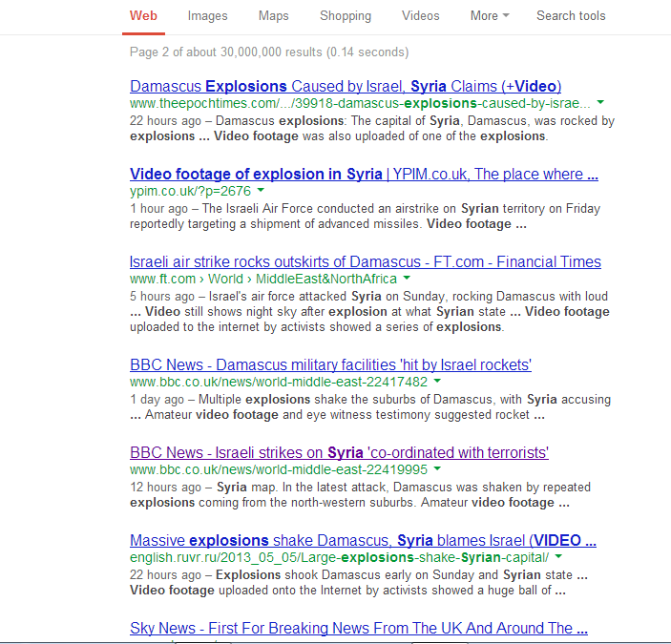Open the Videos search tab
This screenshot has height=644, width=671.
pyautogui.click(x=420, y=16)
